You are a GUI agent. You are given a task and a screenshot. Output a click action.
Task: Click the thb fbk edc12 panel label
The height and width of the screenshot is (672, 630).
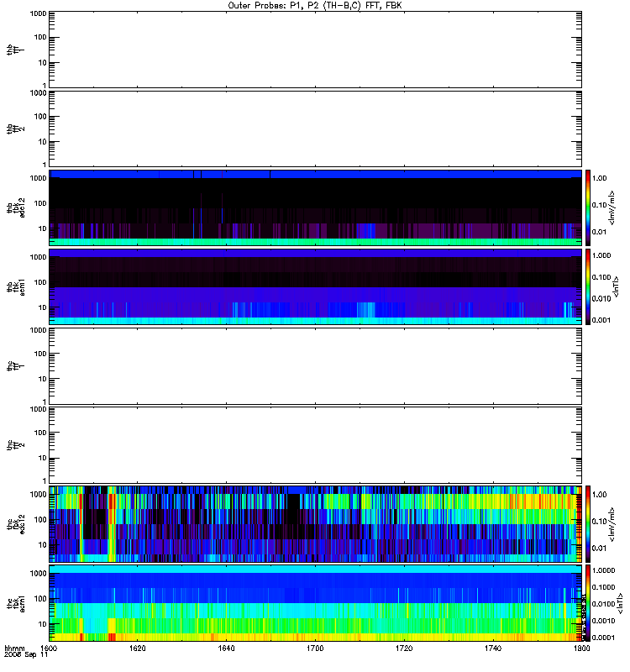(15, 207)
